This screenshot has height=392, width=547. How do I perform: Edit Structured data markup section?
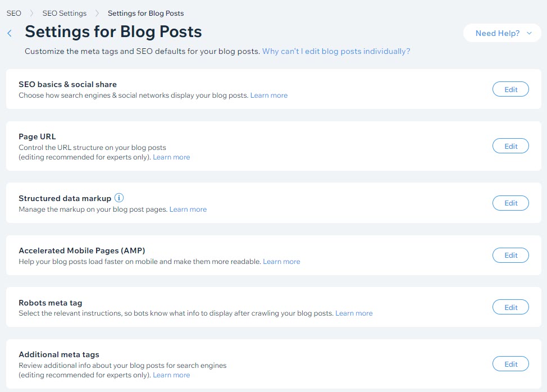point(510,203)
